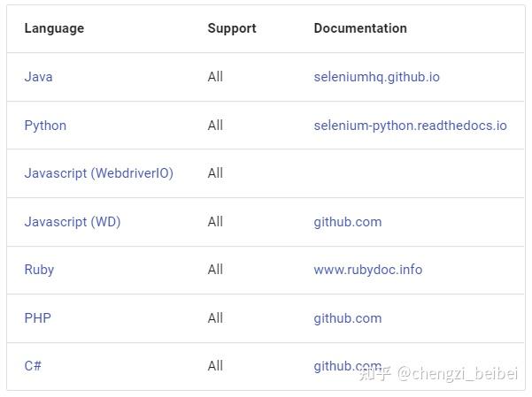
Task: Visit the www.rubydoc.info documentation link
Action: 367,270
